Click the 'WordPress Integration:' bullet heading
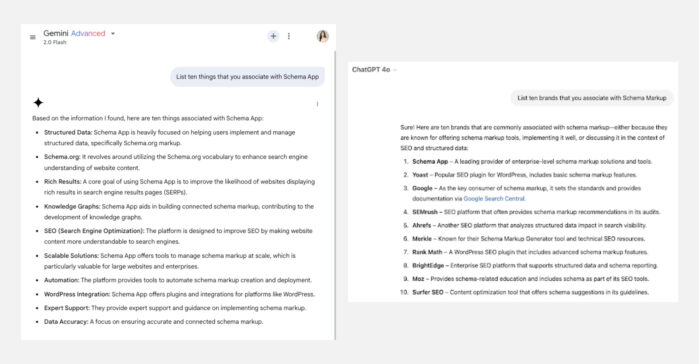The height and width of the screenshot is (364, 699). click(x=77, y=294)
